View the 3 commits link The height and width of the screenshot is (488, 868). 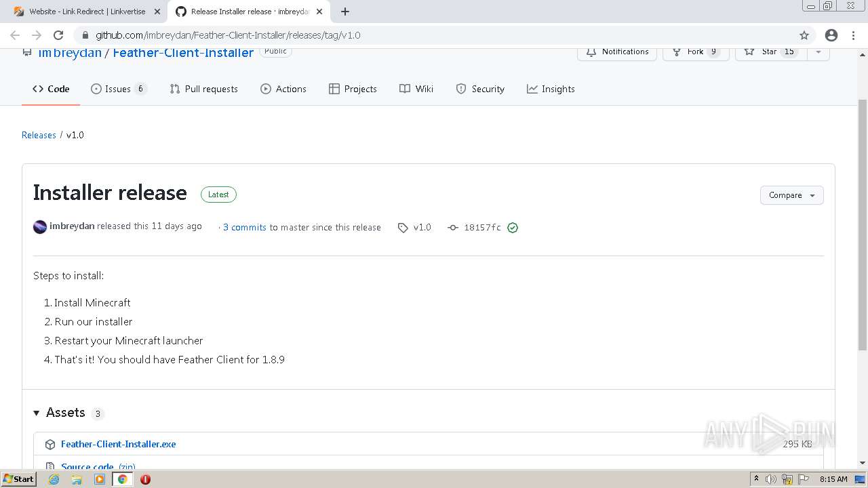[x=245, y=228]
